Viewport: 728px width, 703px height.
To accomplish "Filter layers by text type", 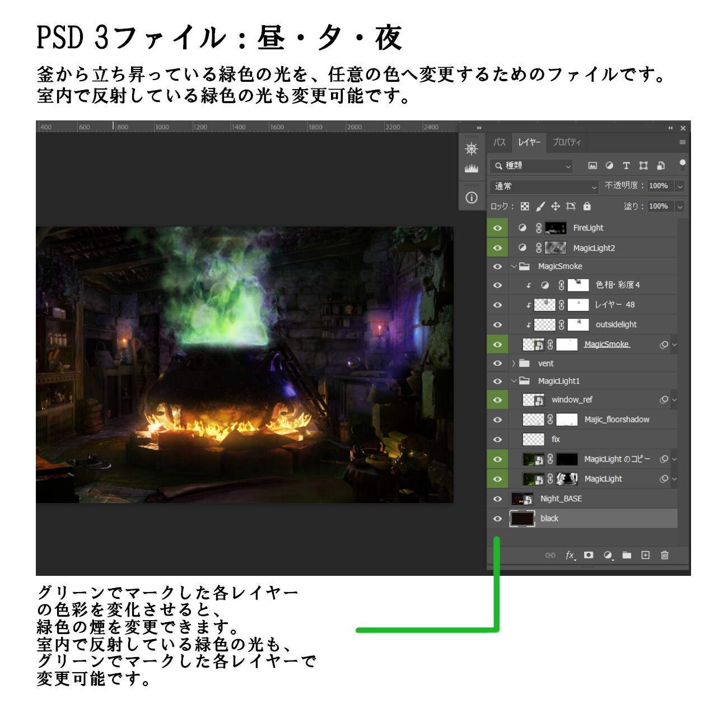I will [x=625, y=165].
